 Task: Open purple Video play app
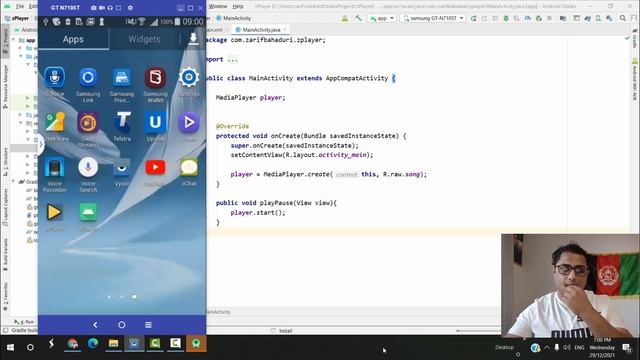pos(189,122)
